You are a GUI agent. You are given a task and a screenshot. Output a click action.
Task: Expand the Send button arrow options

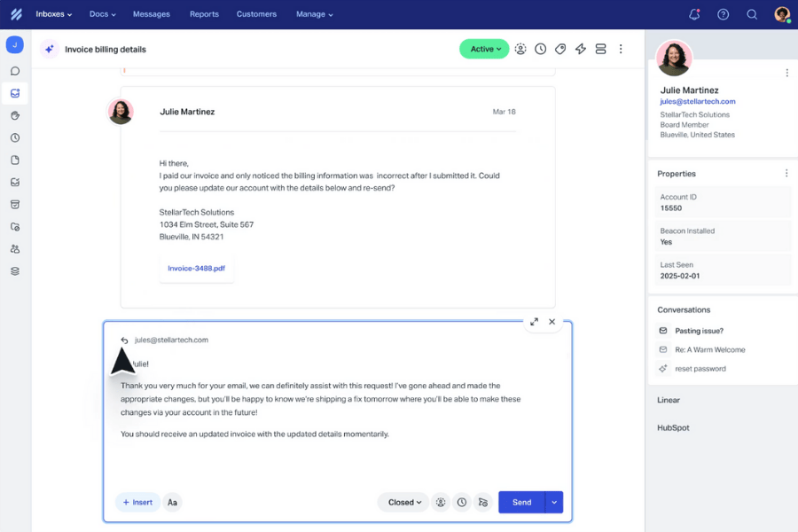tap(554, 503)
